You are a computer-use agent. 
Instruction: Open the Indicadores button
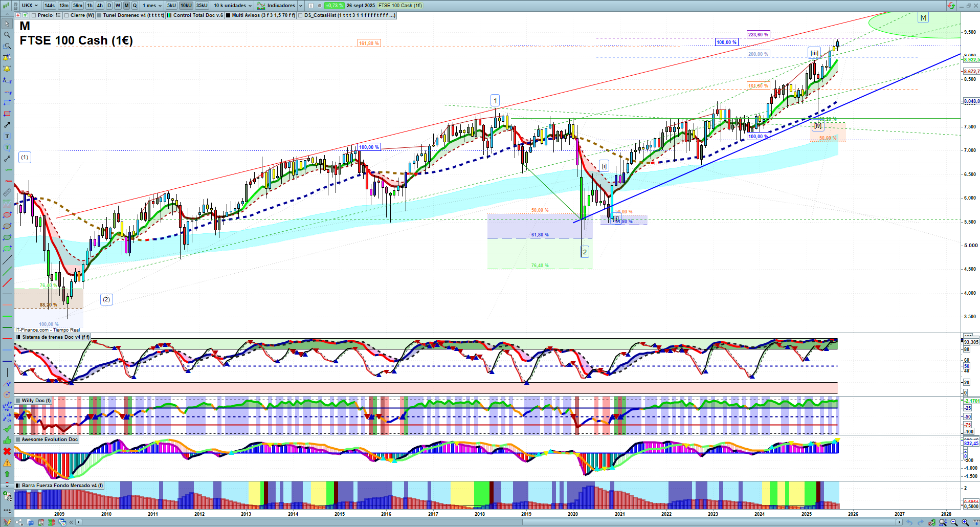pos(276,6)
